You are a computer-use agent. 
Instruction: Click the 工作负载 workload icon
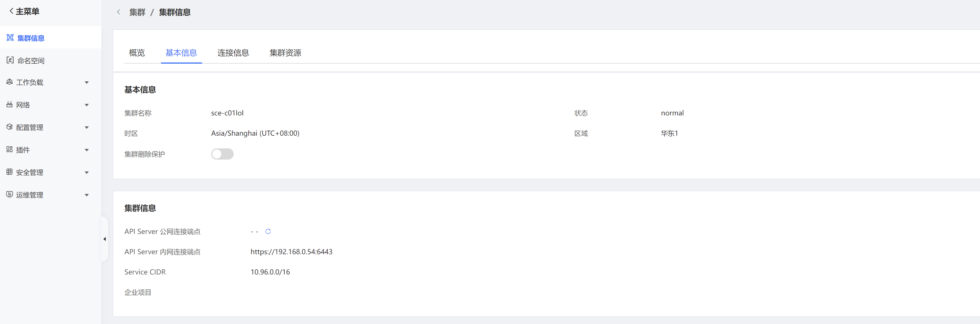(x=10, y=82)
